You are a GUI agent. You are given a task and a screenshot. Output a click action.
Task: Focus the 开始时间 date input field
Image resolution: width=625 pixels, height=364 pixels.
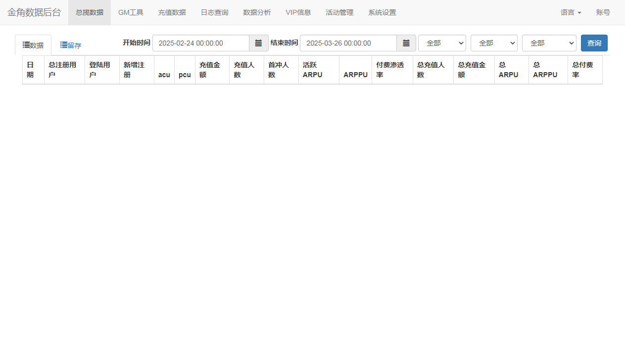[x=201, y=43]
